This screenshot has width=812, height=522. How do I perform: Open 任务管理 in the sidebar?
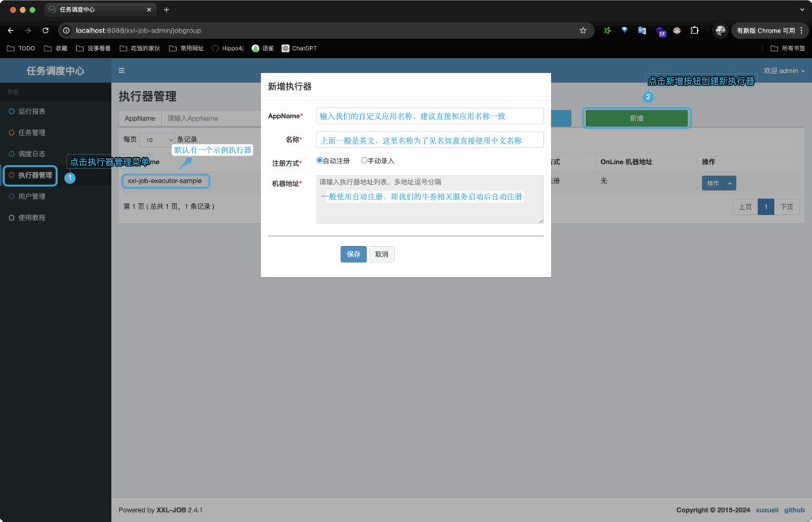32,132
